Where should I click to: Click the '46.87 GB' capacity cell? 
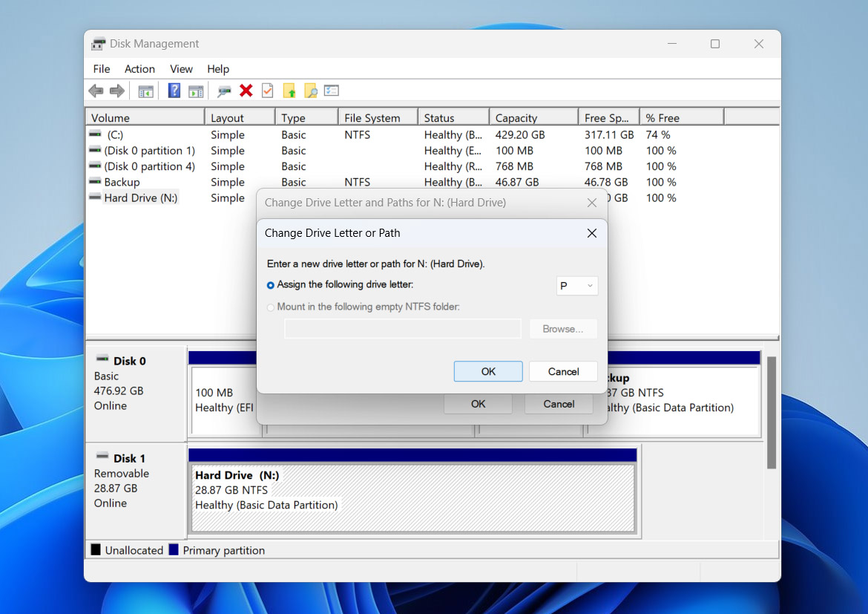coord(517,183)
